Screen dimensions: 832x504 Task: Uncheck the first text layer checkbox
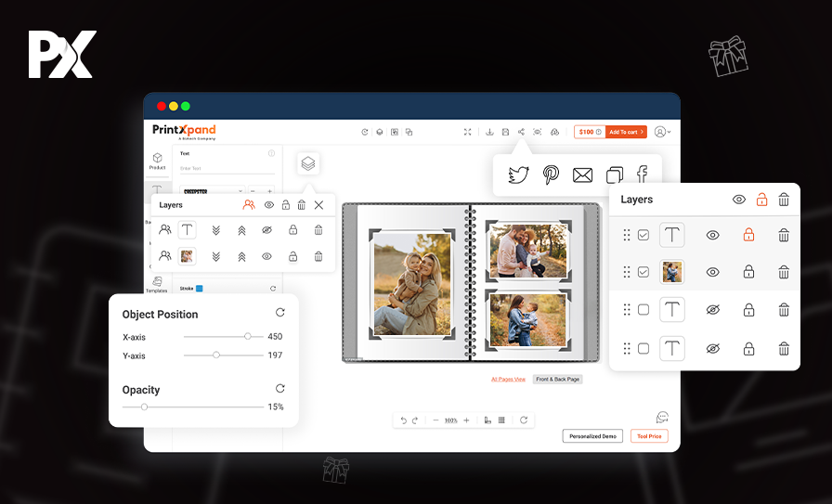pyautogui.click(x=643, y=236)
